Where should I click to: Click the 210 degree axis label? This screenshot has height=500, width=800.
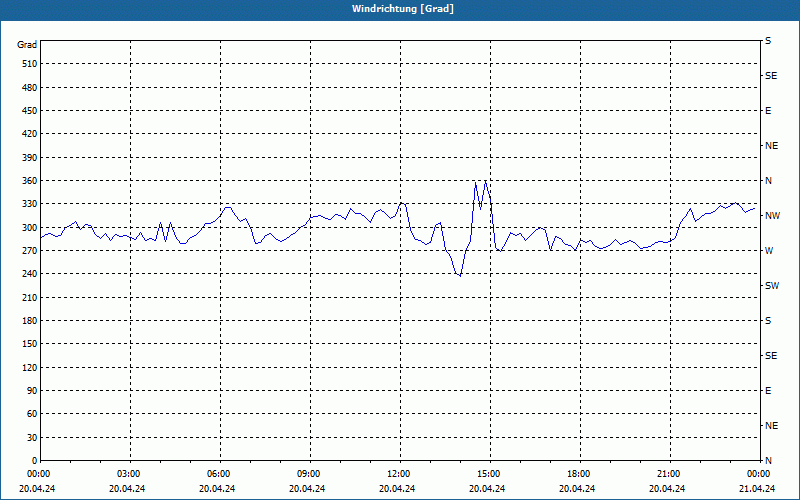(30, 297)
